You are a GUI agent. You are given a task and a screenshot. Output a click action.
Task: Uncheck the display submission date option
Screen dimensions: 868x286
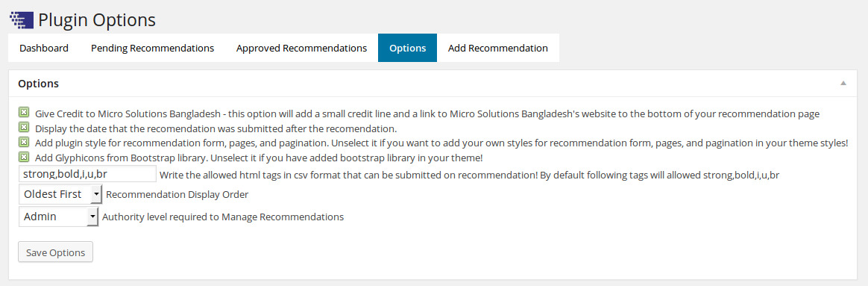(x=24, y=128)
